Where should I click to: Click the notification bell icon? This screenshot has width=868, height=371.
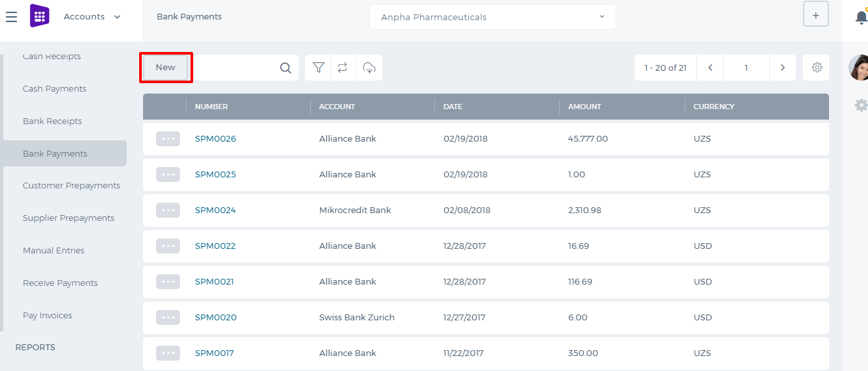[861, 18]
